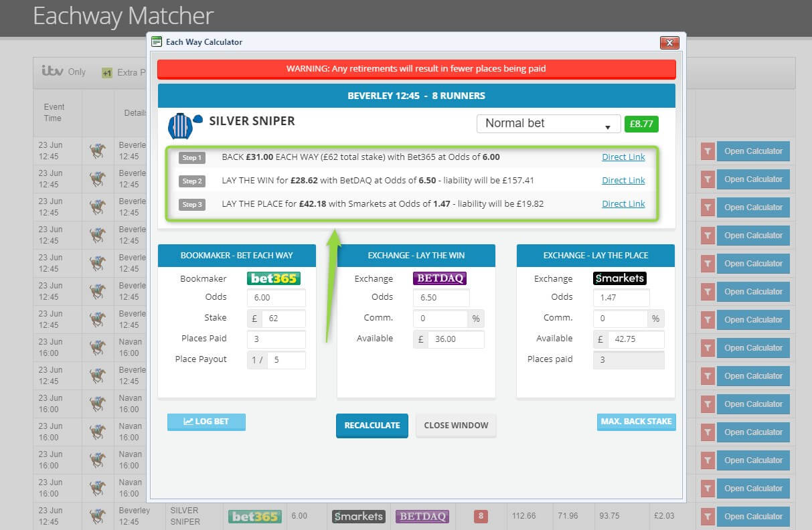Click the Smarkets commission percent field

coord(620,319)
